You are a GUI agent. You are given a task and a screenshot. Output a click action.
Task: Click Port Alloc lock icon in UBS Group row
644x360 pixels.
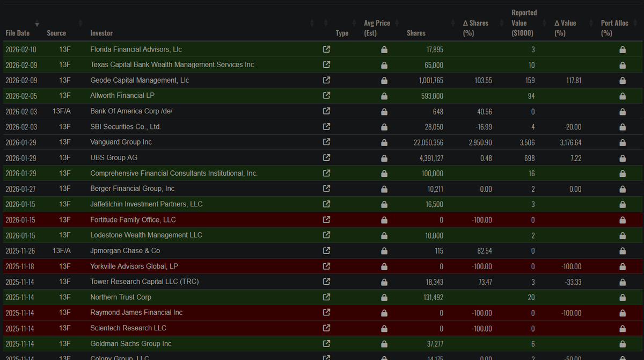623,158
